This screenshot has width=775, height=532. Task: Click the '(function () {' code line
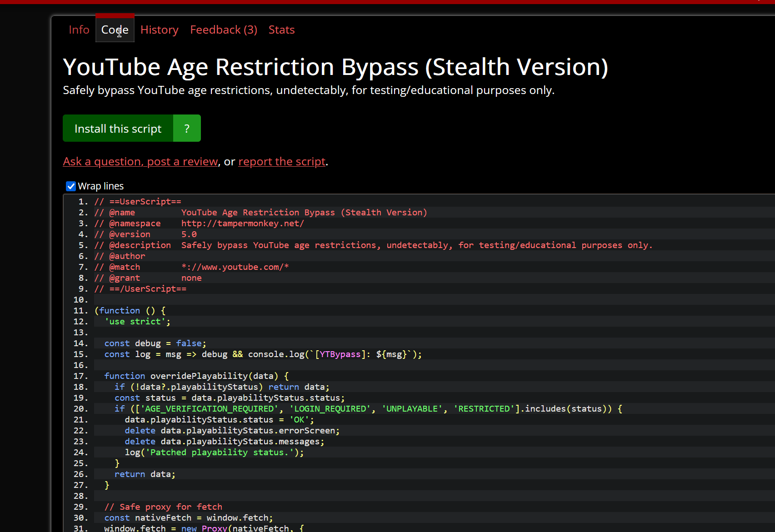[x=130, y=311]
